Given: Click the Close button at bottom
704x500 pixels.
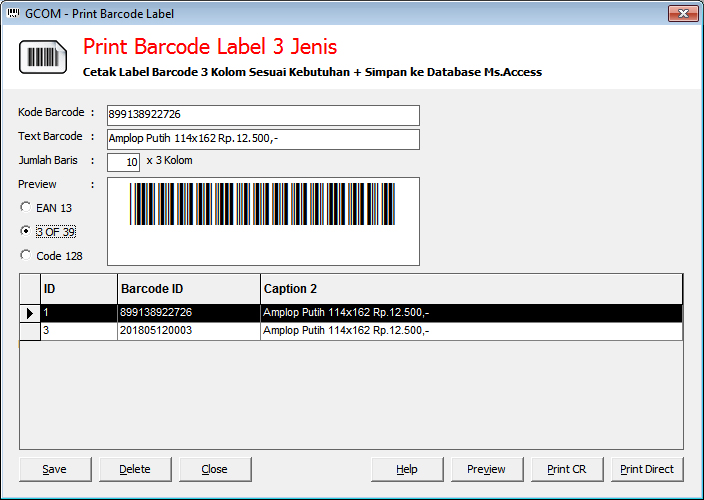Looking at the screenshot, I should [215, 469].
